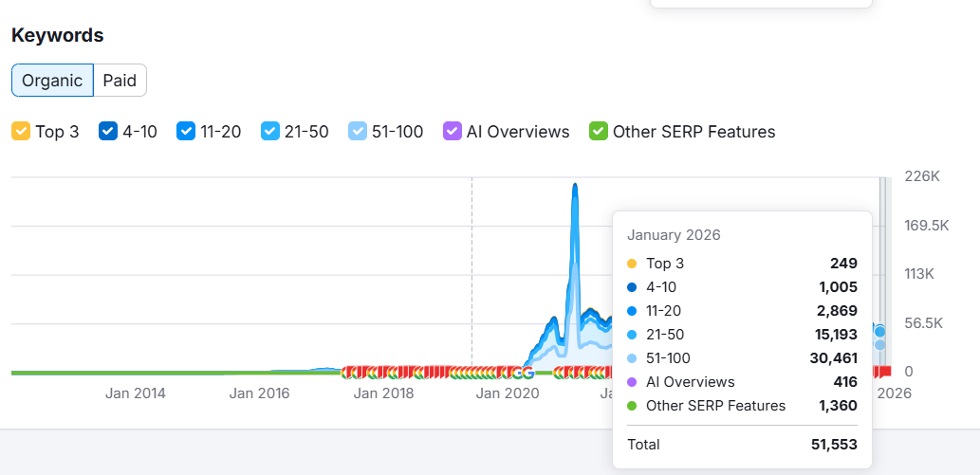Switch to the Organic keywords tab
This screenshot has height=475, width=980.
(52, 80)
